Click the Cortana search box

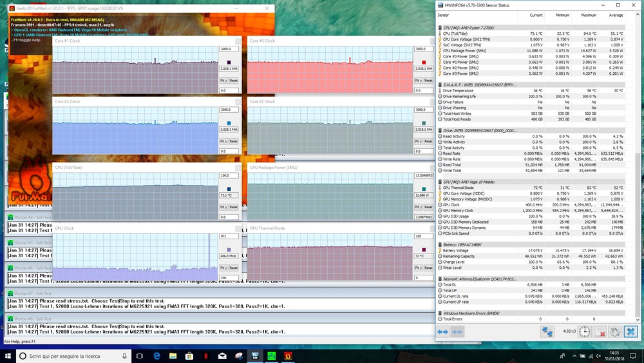click(x=74, y=356)
